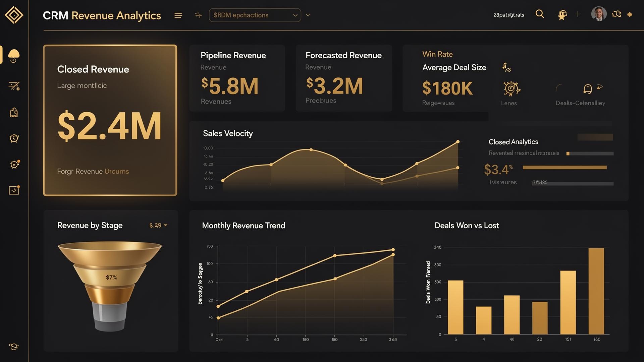The image size is (644, 362).
Task: Click the diamond logo icon in sidebar
Action: [x=14, y=15]
